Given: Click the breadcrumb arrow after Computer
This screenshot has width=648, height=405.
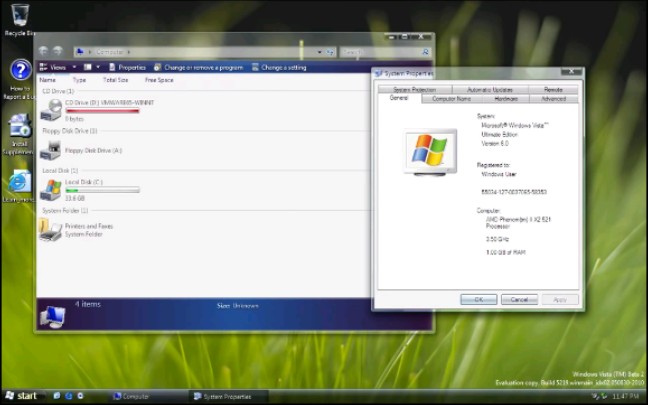Looking at the screenshot, I should coord(129,52).
